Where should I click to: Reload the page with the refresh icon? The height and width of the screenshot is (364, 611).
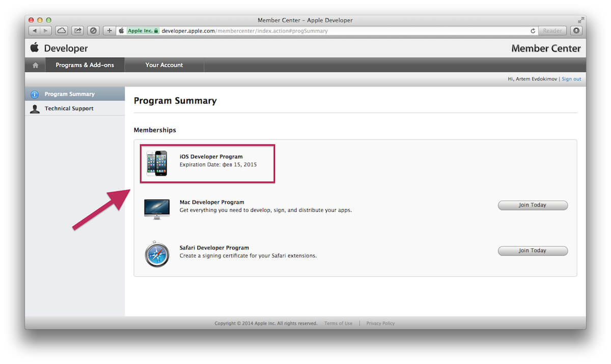coord(533,31)
